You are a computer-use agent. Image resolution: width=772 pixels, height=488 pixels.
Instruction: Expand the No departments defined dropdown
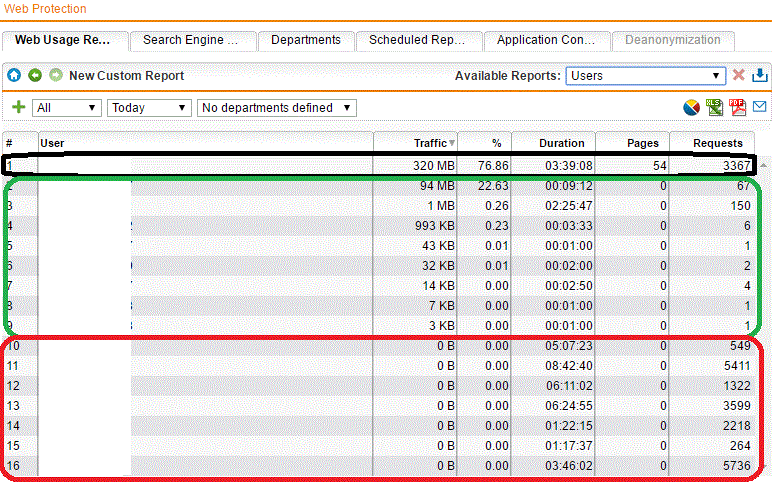(277, 108)
